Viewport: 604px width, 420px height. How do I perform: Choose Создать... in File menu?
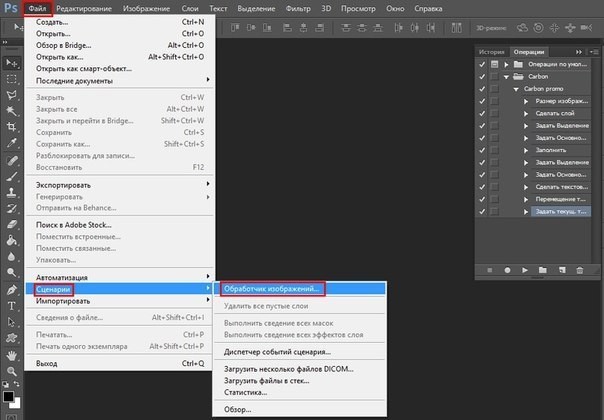pyautogui.click(x=120, y=22)
